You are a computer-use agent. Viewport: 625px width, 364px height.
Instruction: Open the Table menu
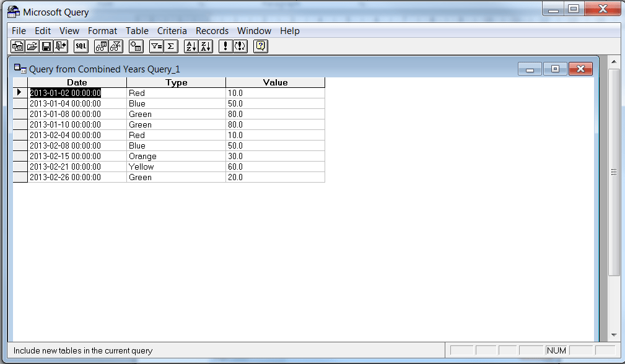(x=137, y=31)
